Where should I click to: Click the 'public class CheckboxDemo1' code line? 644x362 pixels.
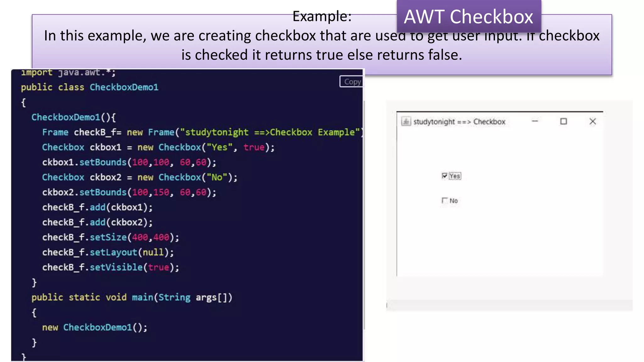pyautogui.click(x=90, y=87)
